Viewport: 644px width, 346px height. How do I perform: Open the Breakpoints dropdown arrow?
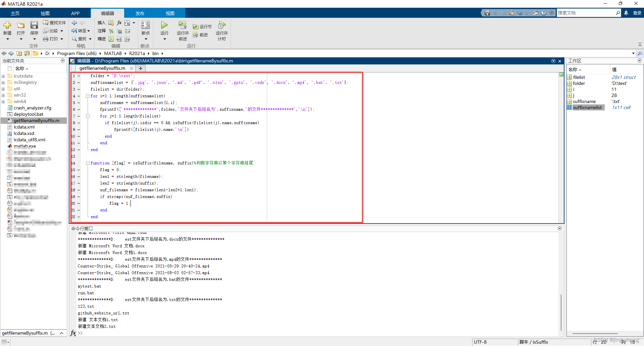(x=146, y=39)
